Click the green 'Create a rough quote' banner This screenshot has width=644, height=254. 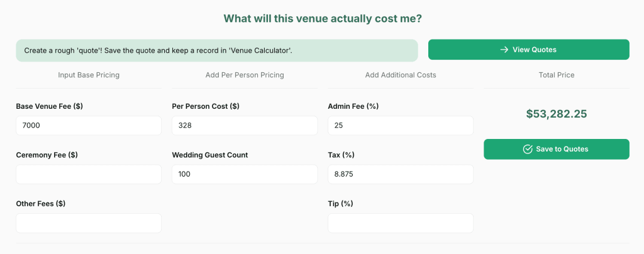[217, 50]
